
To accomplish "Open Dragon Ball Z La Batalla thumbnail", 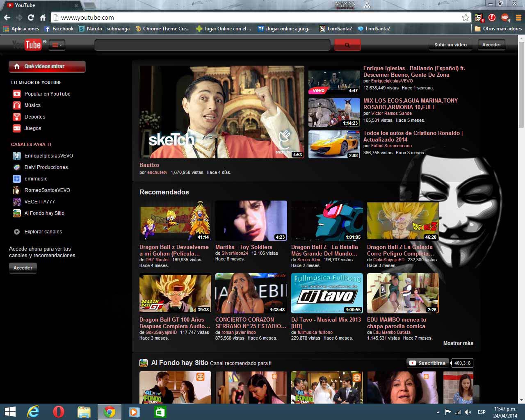I will [327, 221].
